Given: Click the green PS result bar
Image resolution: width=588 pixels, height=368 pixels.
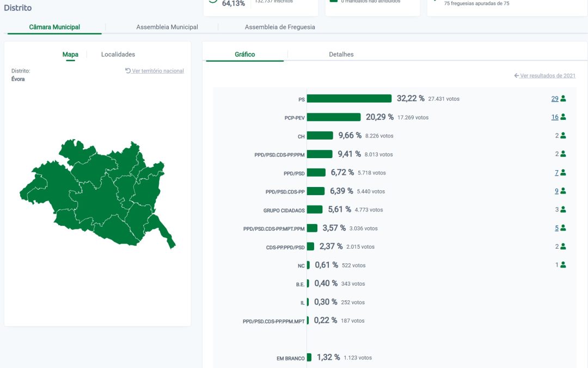Looking at the screenshot, I should [x=349, y=99].
